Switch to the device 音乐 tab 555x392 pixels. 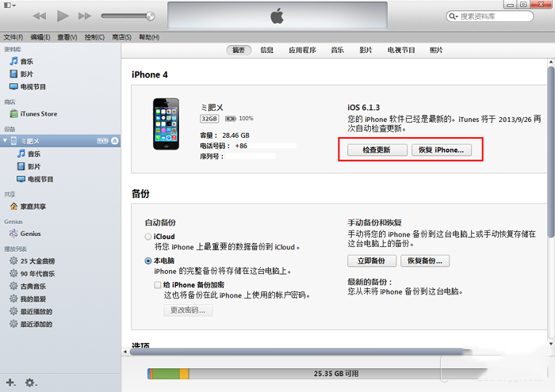pos(337,50)
